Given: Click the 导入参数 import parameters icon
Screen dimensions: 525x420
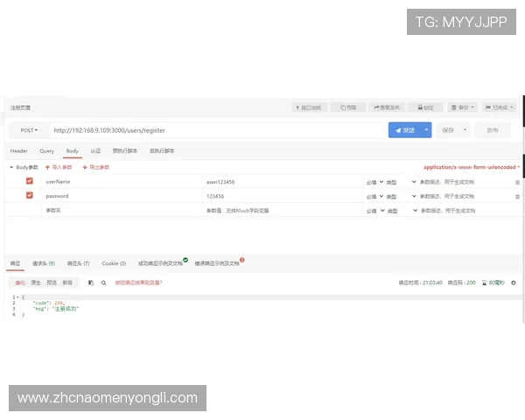Looking at the screenshot, I should click(48, 166).
